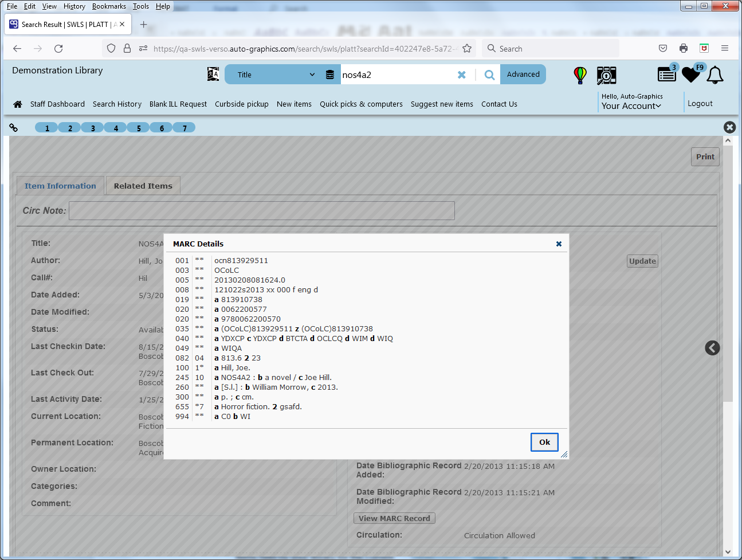742x560 pixels.
Task: Jump to item copy 2 pill
Action: [x=70, y=128]
